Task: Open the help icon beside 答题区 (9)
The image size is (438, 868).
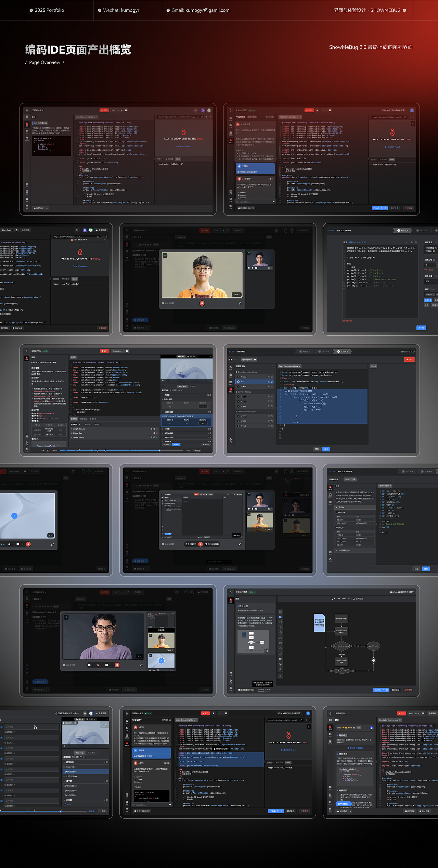Action: tap(273, 366)
